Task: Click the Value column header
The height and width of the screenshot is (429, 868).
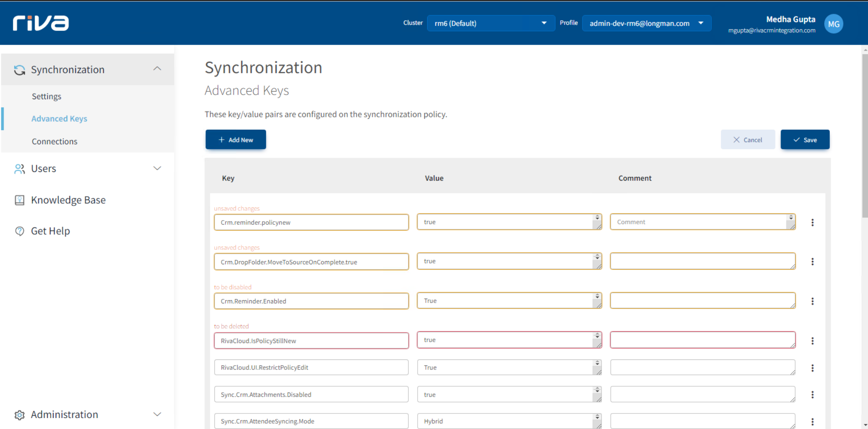Action: [434, 178]
